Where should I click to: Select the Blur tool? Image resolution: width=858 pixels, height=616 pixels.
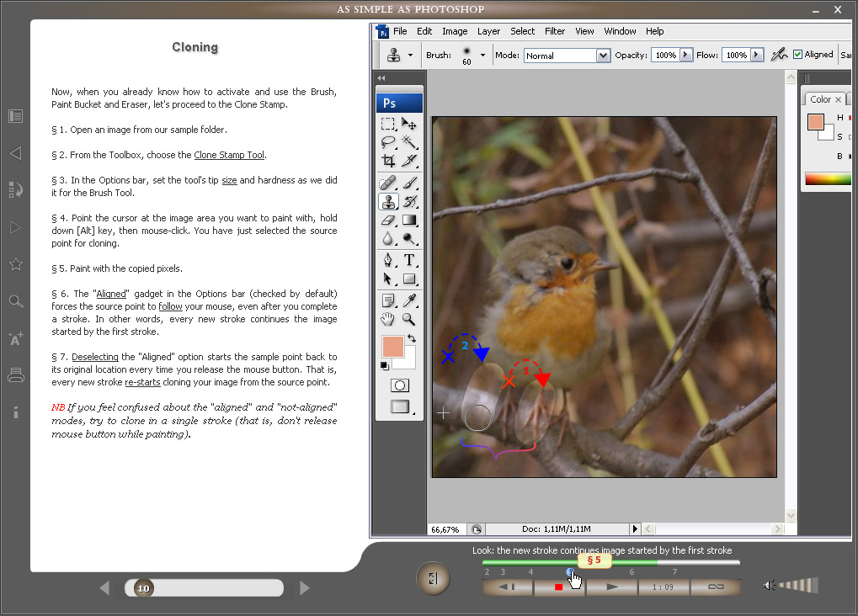388,238
